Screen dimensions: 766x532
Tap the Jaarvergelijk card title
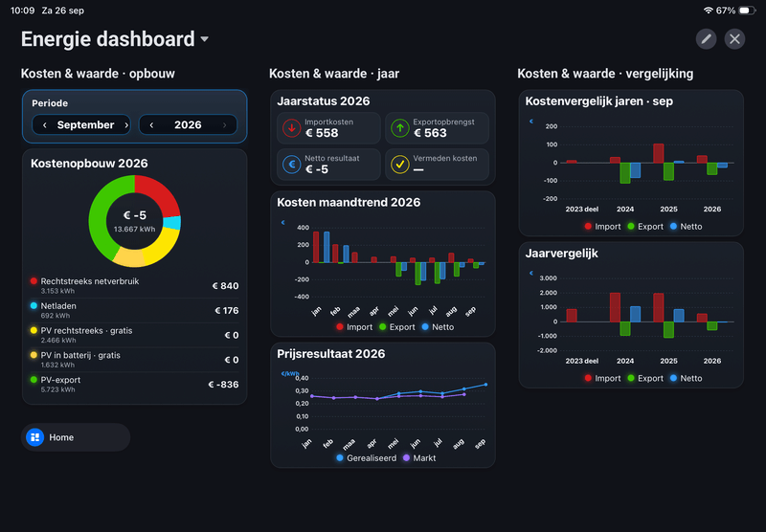(562, 254)
